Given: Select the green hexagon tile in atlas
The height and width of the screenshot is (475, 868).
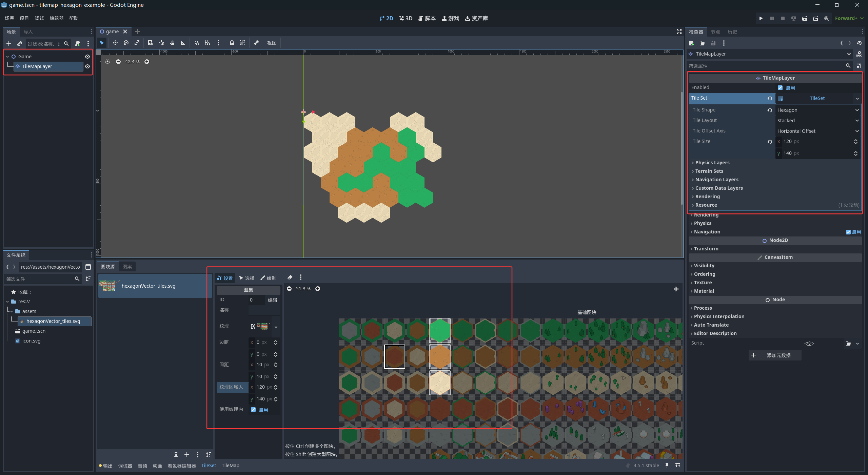Looking at the screenshot, I should coord(440,330).
